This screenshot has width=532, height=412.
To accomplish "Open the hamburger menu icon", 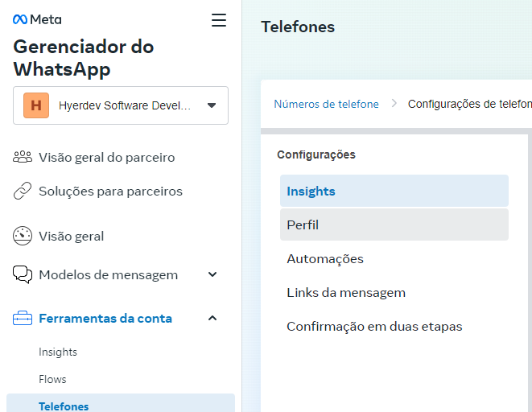I will [x=219, y=20].
